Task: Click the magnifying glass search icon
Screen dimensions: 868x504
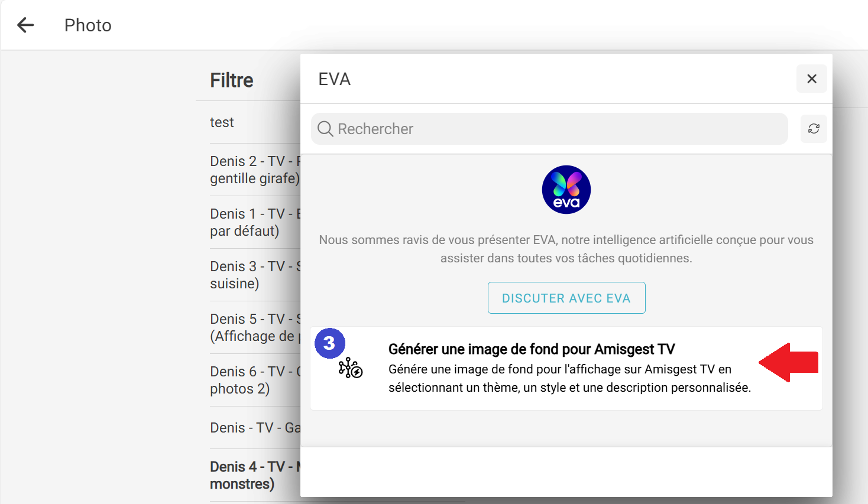Action: (325, 129)
